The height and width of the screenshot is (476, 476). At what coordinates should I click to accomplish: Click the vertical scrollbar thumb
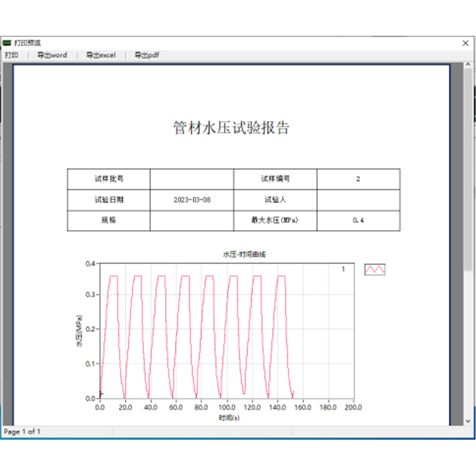click(468, 169)
